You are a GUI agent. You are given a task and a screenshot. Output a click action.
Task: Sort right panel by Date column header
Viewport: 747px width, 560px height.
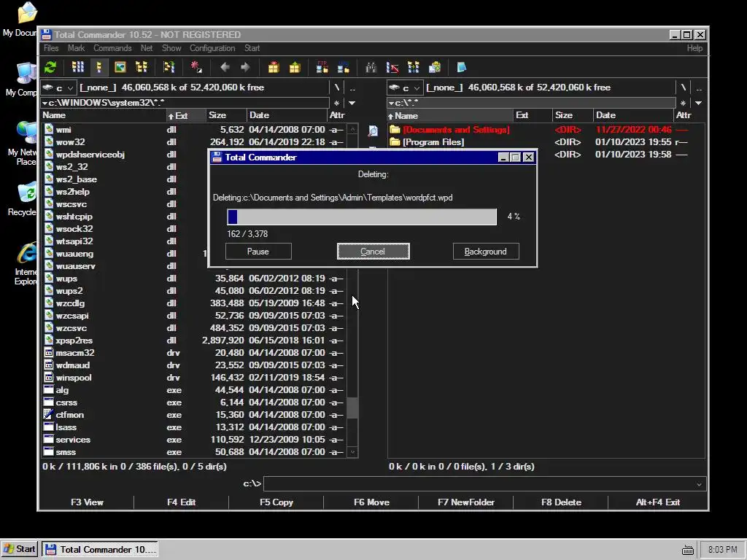(x=634, y=116)
